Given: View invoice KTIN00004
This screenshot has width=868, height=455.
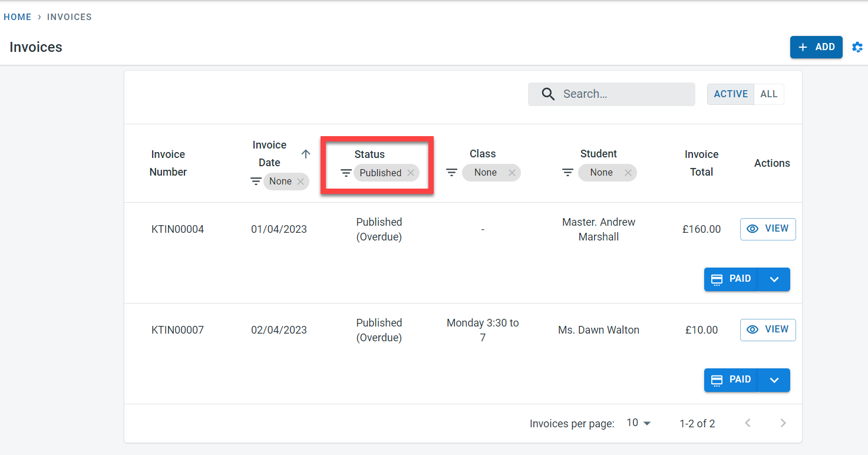Looking at the screenshot, I should coord(768,229).
